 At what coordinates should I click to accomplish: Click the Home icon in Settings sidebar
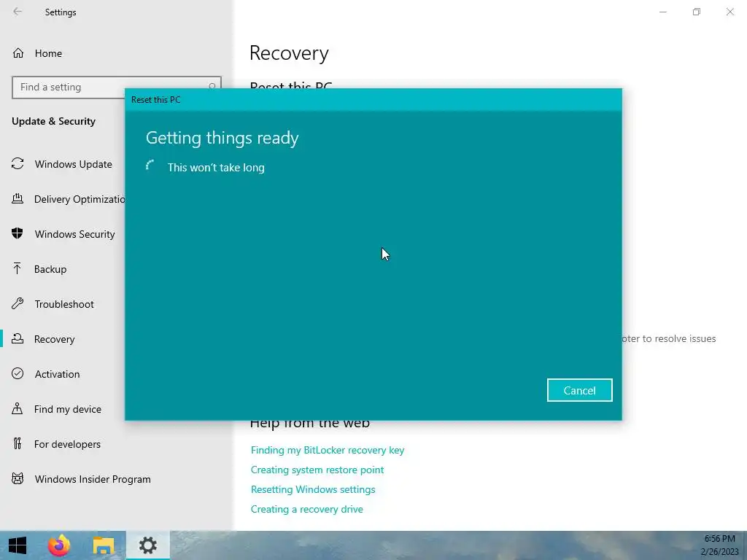(18, 52)
